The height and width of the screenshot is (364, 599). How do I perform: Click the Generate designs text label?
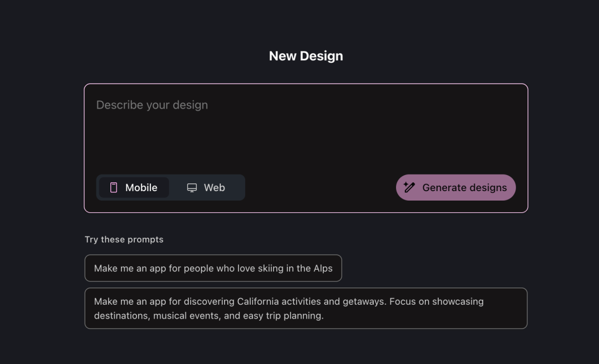(465, 188)
